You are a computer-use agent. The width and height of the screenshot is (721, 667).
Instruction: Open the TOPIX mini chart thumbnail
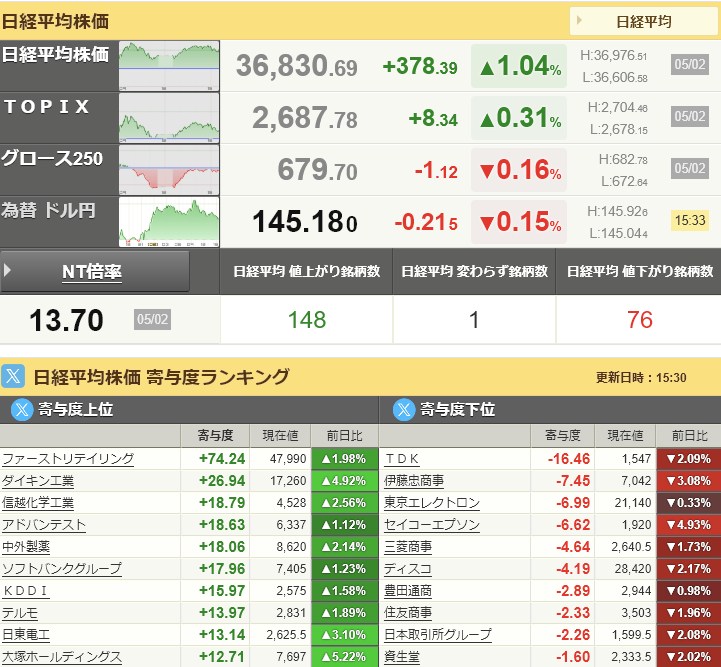[x=169, y=118]
